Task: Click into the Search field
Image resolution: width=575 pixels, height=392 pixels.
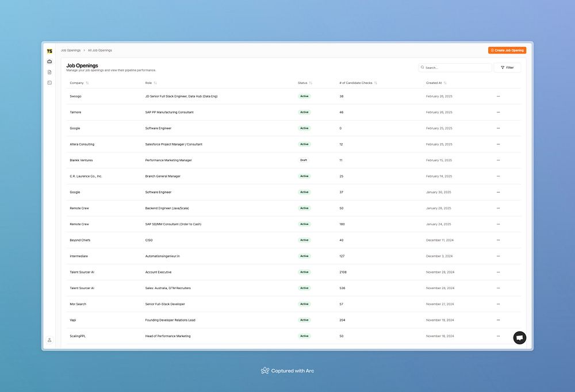Action: 455,67
